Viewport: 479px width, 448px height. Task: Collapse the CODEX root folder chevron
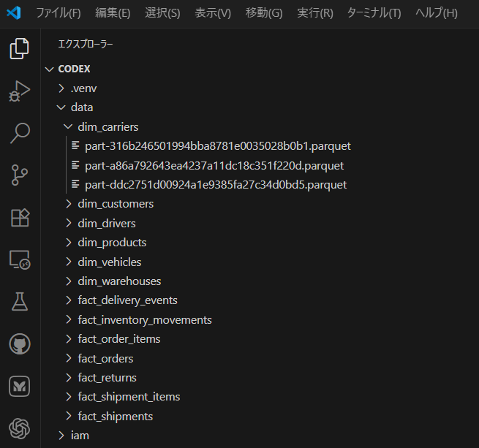pos(49,69)
